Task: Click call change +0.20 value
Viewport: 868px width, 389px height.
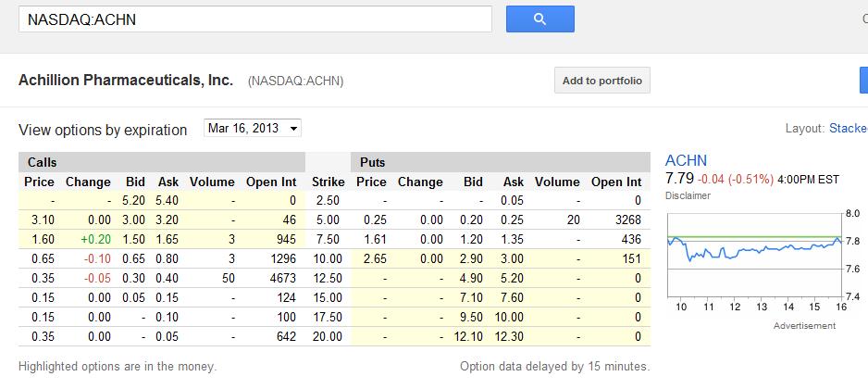Action: [x=94, y=239]
